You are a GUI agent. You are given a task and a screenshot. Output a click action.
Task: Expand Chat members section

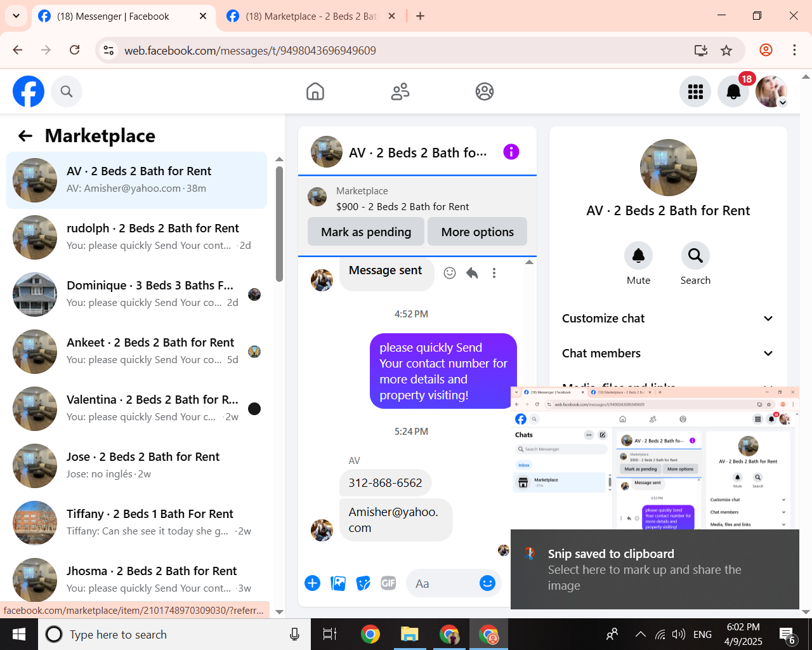(x=668, y=354)
